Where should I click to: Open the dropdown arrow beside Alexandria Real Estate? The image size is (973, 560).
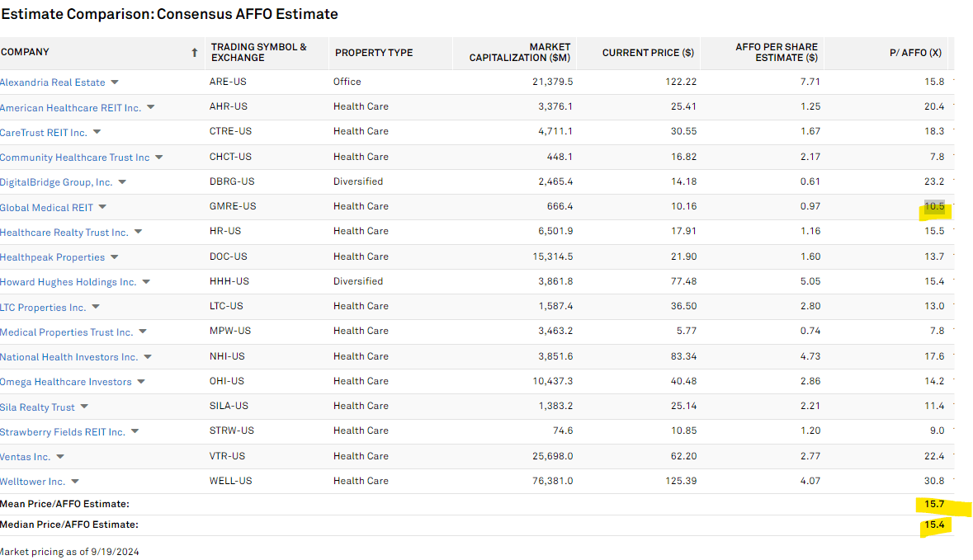point(115,82)
